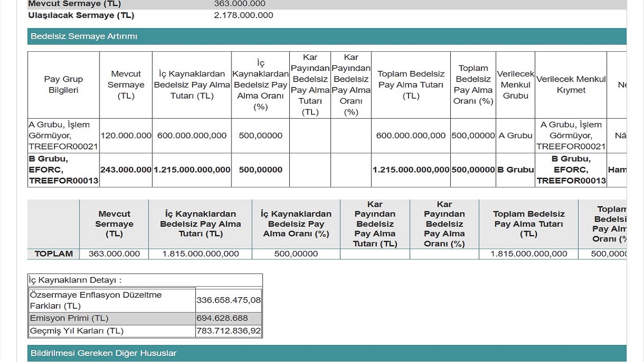
Task: Click the İç Kaynakların Detayı heading
Action: click(75, 280)
